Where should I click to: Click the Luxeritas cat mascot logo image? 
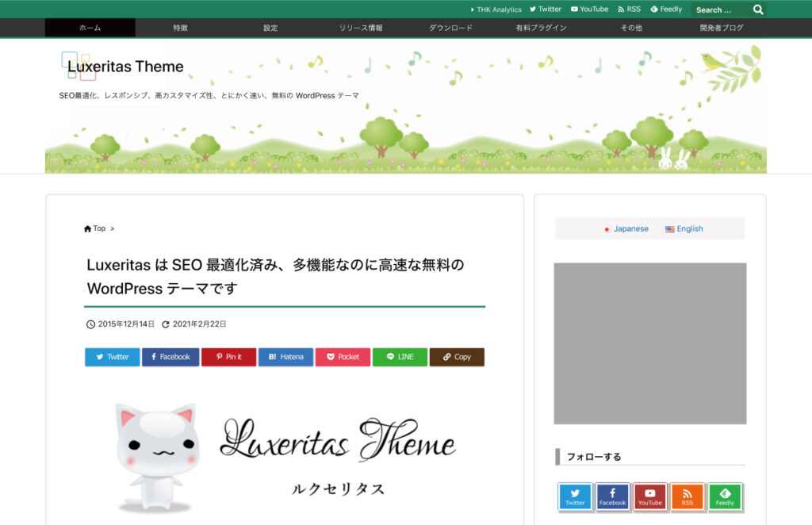(155, 456)
